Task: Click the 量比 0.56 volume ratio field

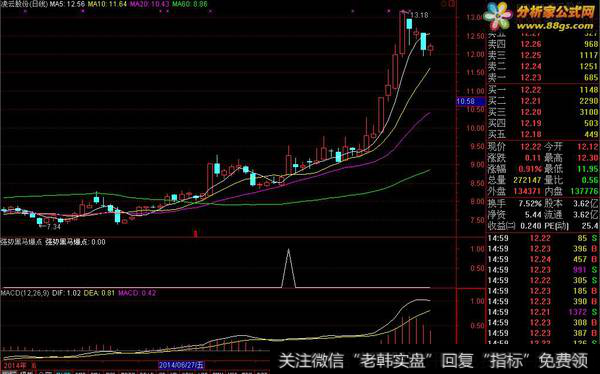Action: pos(571,180)
